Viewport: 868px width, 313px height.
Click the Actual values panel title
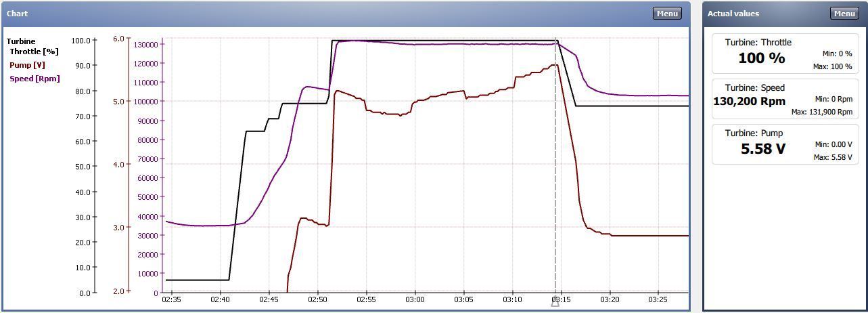point(733,14)
